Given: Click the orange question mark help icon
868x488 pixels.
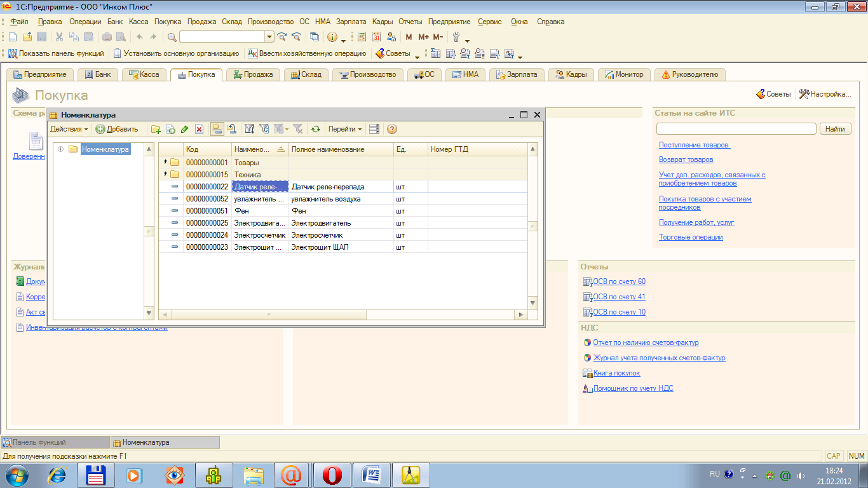Looking at the screenshot, I should (x=392, y=129).
